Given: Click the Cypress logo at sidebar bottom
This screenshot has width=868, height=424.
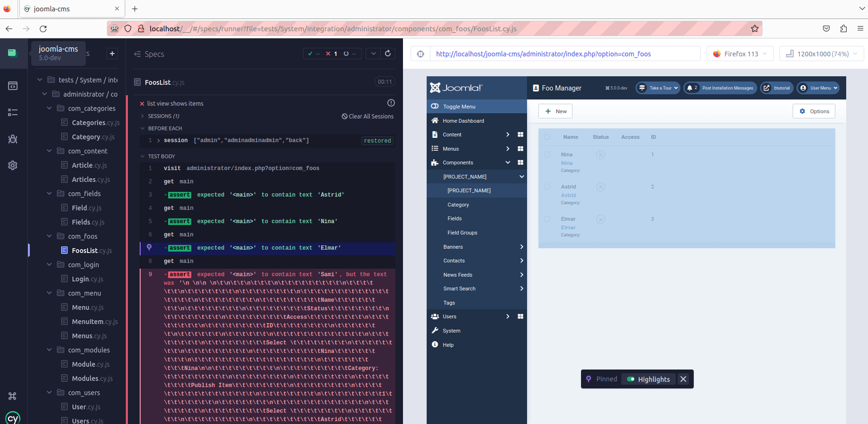Looking at the screenshot, I should (x=13, y=417).
